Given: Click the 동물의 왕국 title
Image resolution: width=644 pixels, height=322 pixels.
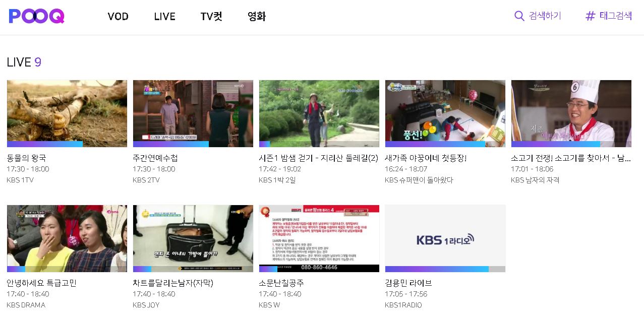Looking at the screenshot, I should click(26, 158).
